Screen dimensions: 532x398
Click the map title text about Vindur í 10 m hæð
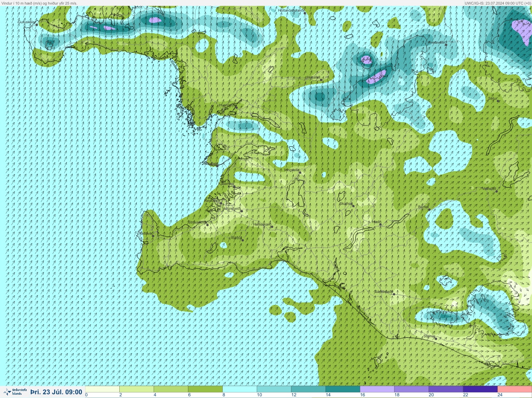click(39, 3)
